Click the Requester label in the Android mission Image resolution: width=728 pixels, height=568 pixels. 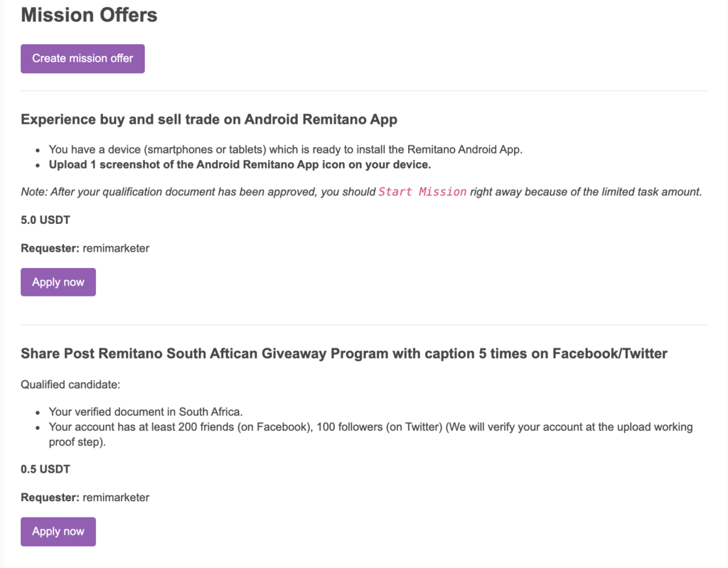pyautogui.click(x=50, y=249)
